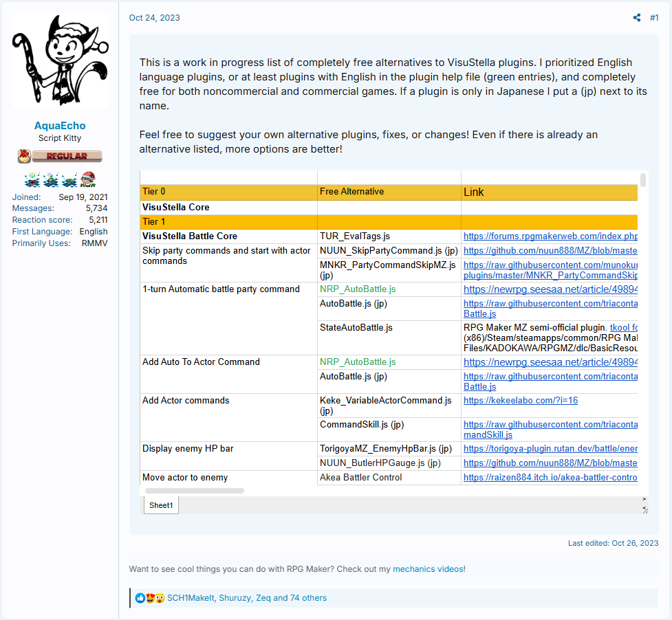Click the Santa hat award badge
Screen dimensions: 672x620
point(88,180)
